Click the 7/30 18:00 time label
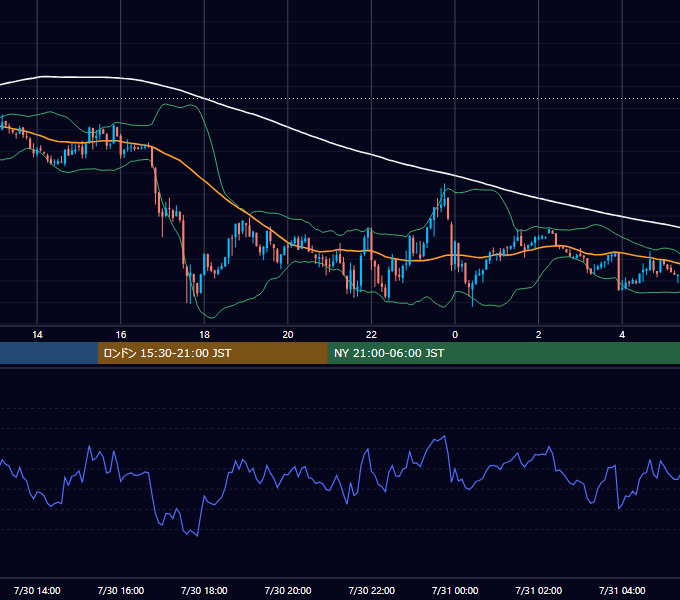 click(x=204, y=590)
